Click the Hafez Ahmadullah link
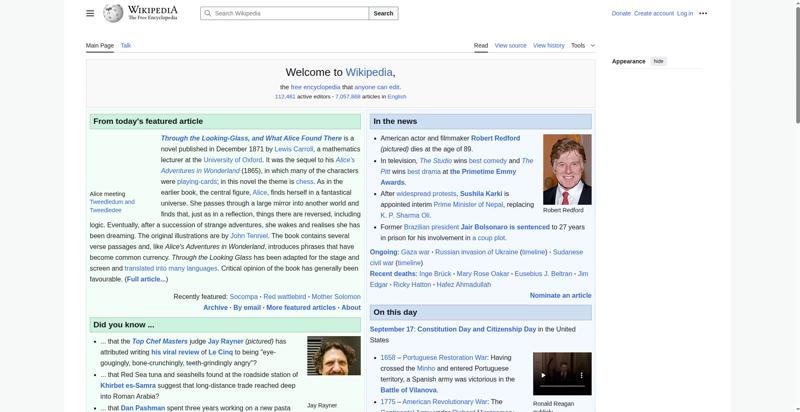This screenshot has height=412, width=800. click(463, 285)
